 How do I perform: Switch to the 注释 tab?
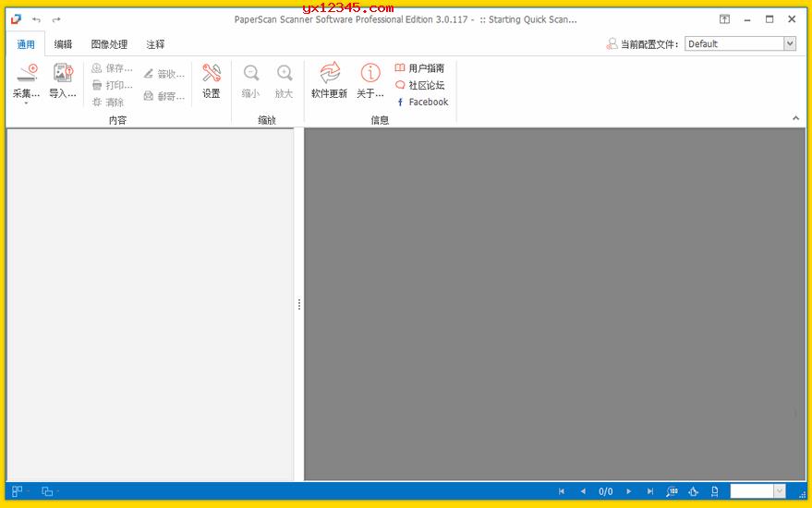tap(155, 44)
